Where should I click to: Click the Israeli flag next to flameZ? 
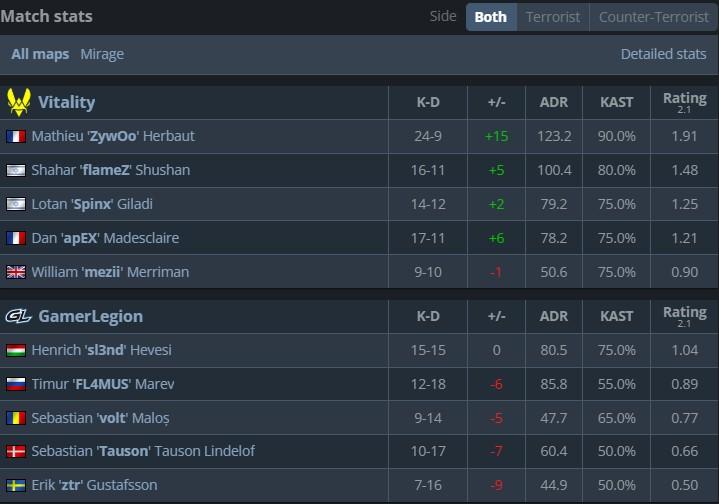pos(16,170)
